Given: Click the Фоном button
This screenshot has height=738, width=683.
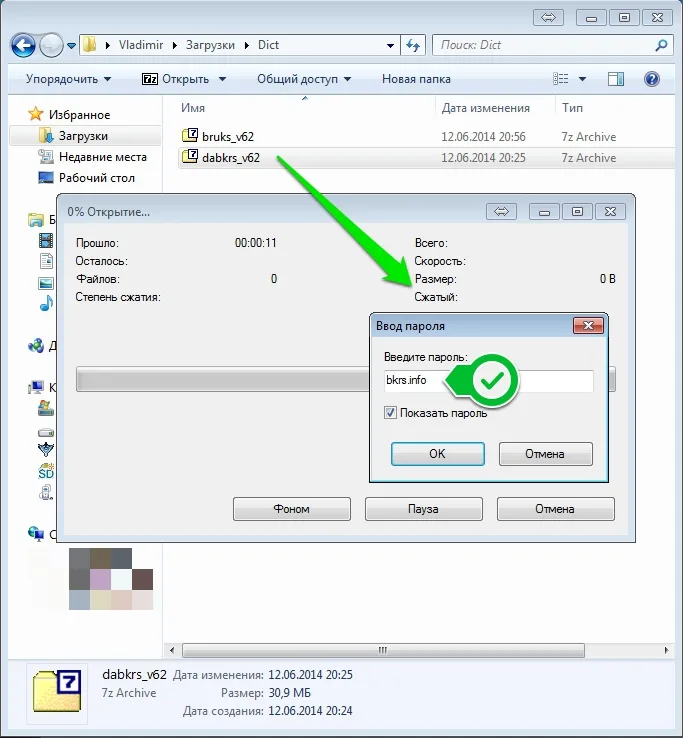Looking at the screenshot, I should click(x=292, y=509).
